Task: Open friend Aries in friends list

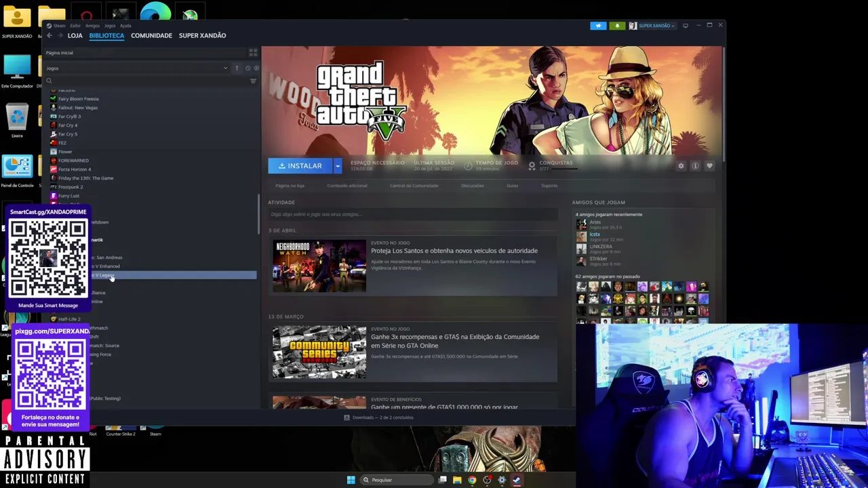Action: pyautogui.click(x=595, y=222)
